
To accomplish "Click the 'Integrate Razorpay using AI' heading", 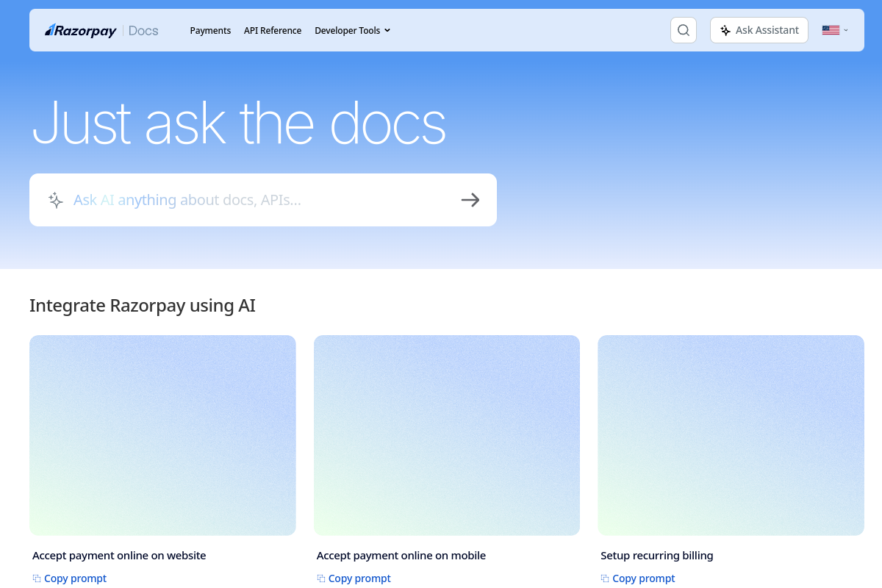I will (143, 306).
